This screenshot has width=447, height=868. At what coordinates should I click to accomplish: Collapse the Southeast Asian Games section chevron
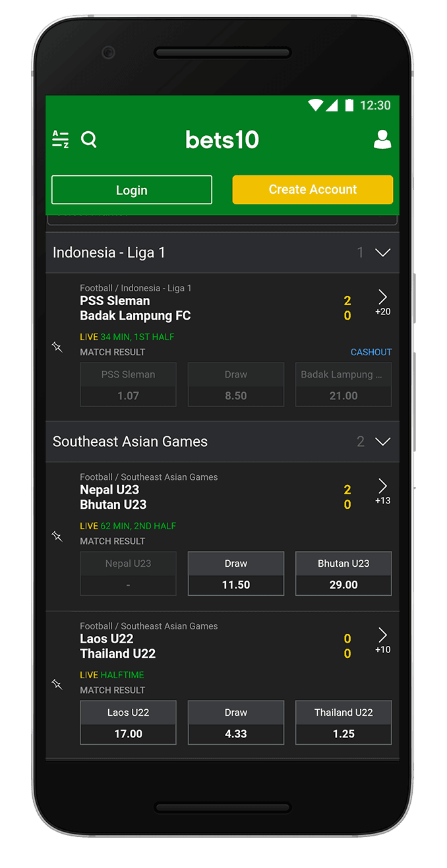pos(382,442)
